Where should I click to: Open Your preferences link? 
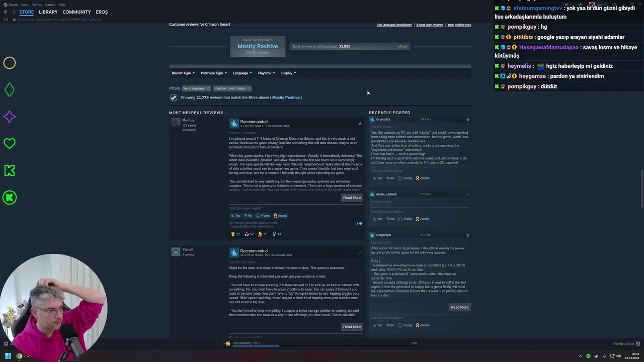(x=459, y=25)
